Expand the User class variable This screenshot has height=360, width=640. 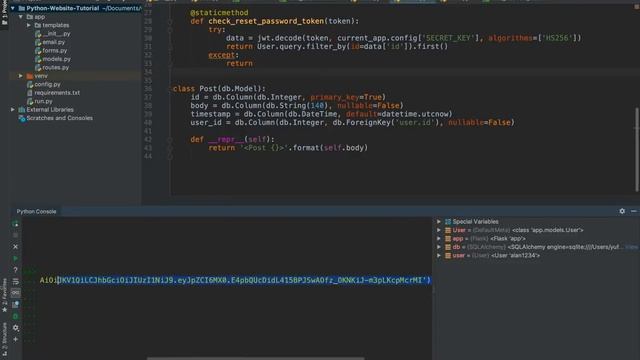(439, 230)
